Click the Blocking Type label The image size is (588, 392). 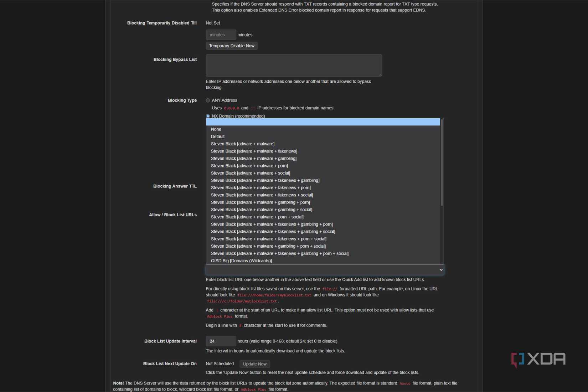point(182,100)
